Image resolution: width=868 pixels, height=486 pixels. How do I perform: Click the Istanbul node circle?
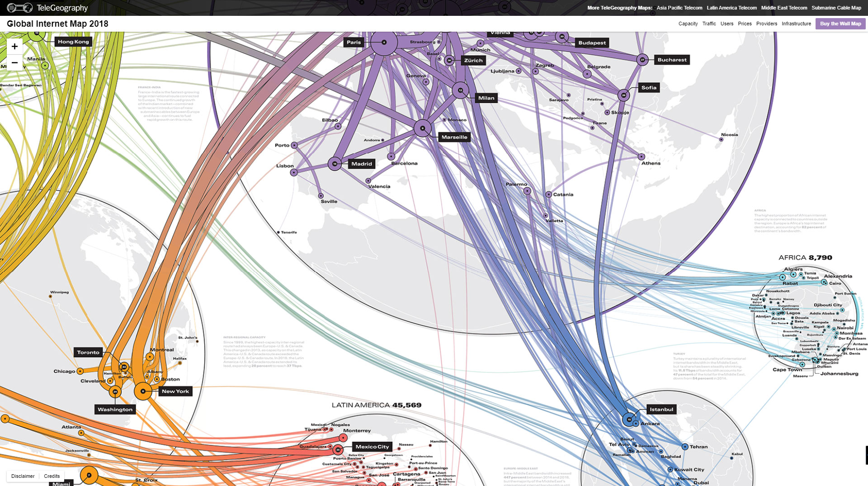click(x=629, y=419)
